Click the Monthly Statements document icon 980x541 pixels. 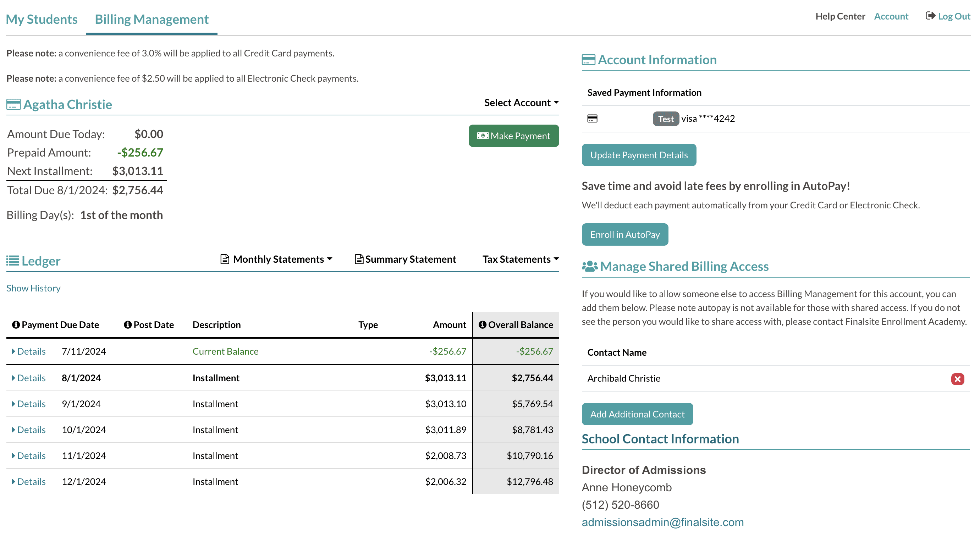click(x=224, y=258)
